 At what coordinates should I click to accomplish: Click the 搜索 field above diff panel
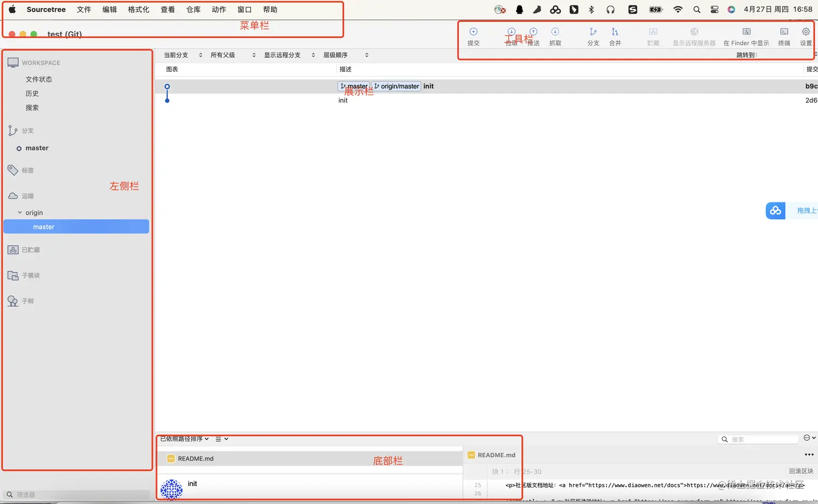coord(758,439)
